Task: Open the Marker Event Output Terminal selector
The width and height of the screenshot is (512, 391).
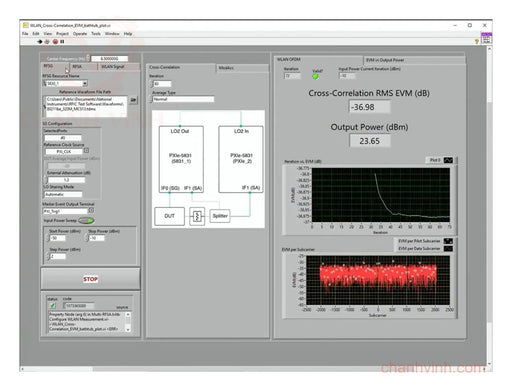Action: pyautogui.click(x=91, y=211)
